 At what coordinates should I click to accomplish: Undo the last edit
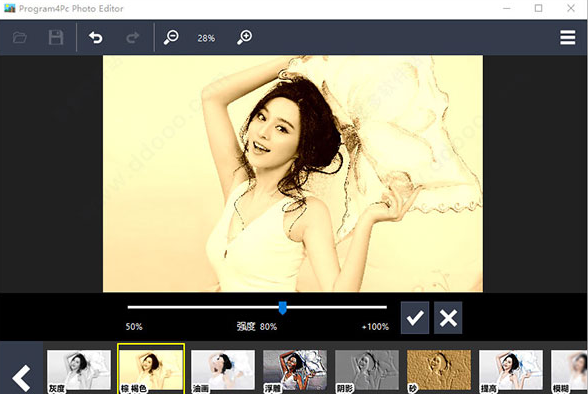(96, 37)
